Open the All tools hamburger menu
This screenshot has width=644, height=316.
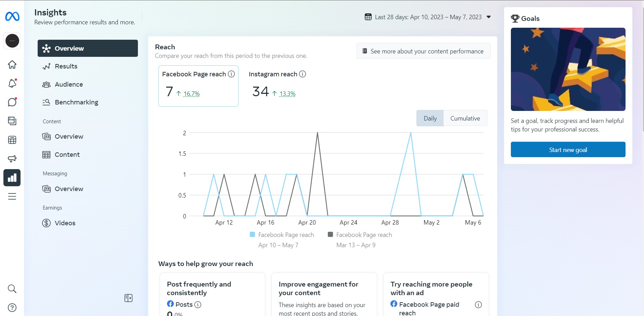pyautogui.click(x=12, y=196)
